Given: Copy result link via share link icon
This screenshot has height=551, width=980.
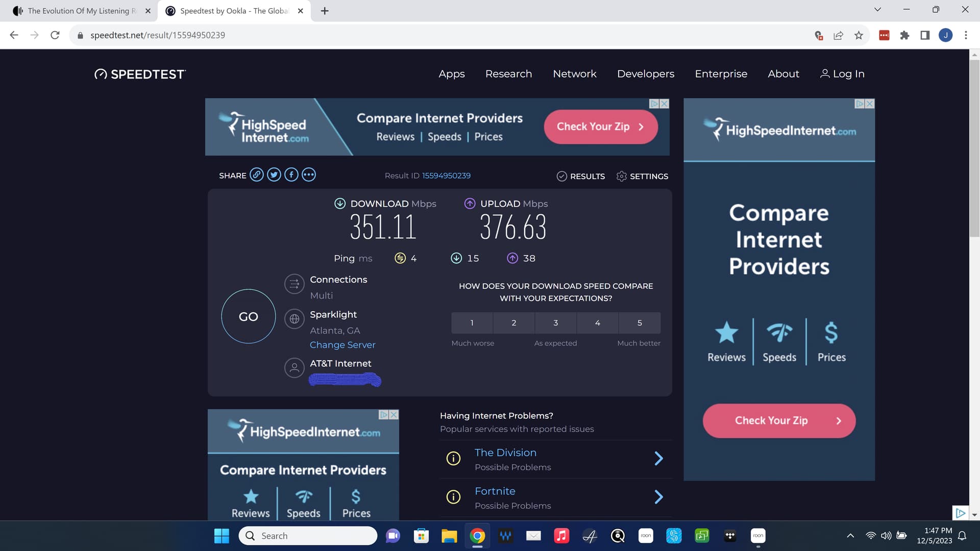Looking at the screenshot, I should point(257,175).
